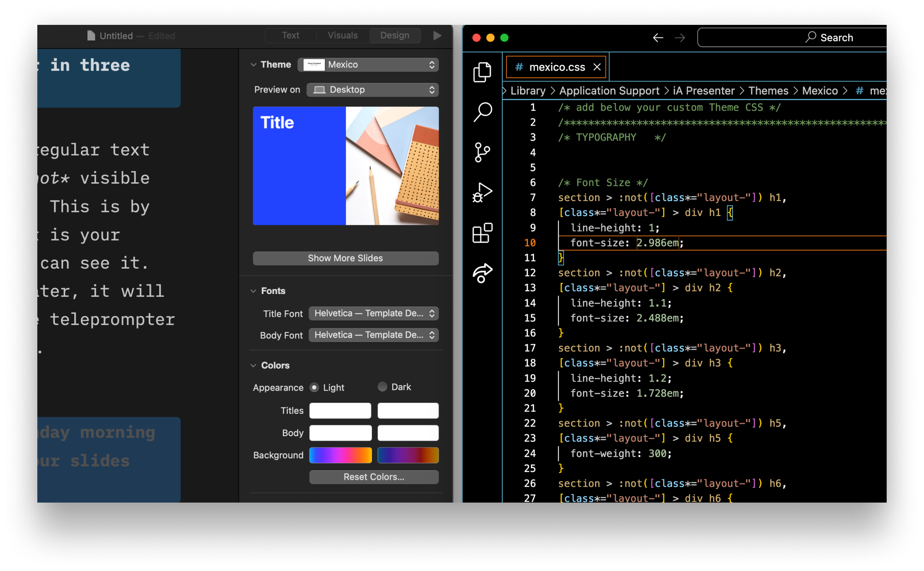Image resolution: width=924 pixels, height=571 pixels.
Task: Close the mexico.css editor tab
Action: click(x=597, y=67)
